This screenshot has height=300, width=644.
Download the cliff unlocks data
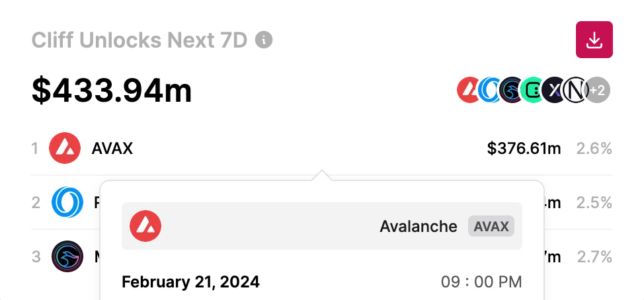click(594, 40)
